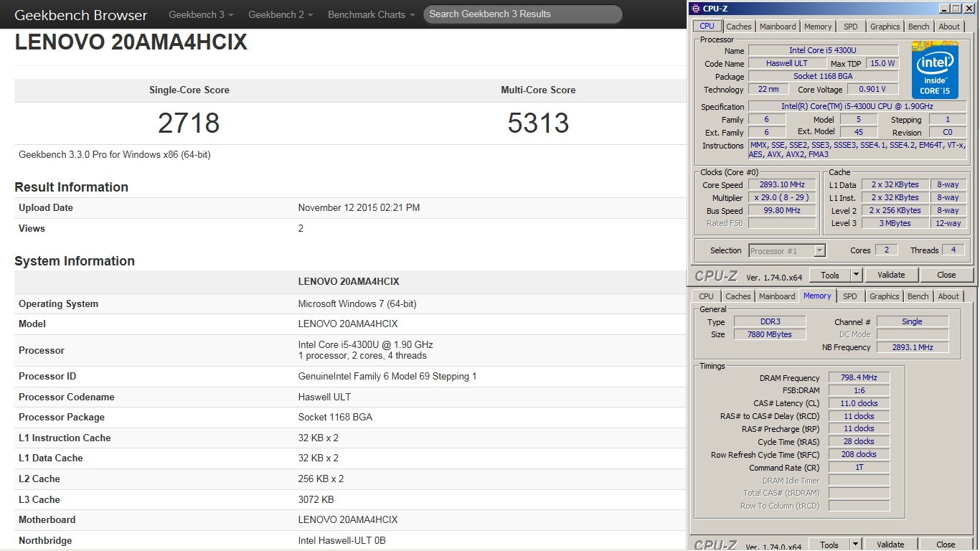
Task: Switch to Caches tab in lower CPU-Z window
Action: (738, 296)
